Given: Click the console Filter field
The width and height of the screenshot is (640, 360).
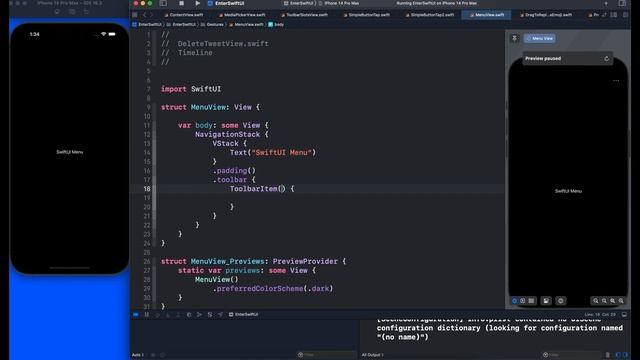Looking at the screenshot, I should (571, 355).
